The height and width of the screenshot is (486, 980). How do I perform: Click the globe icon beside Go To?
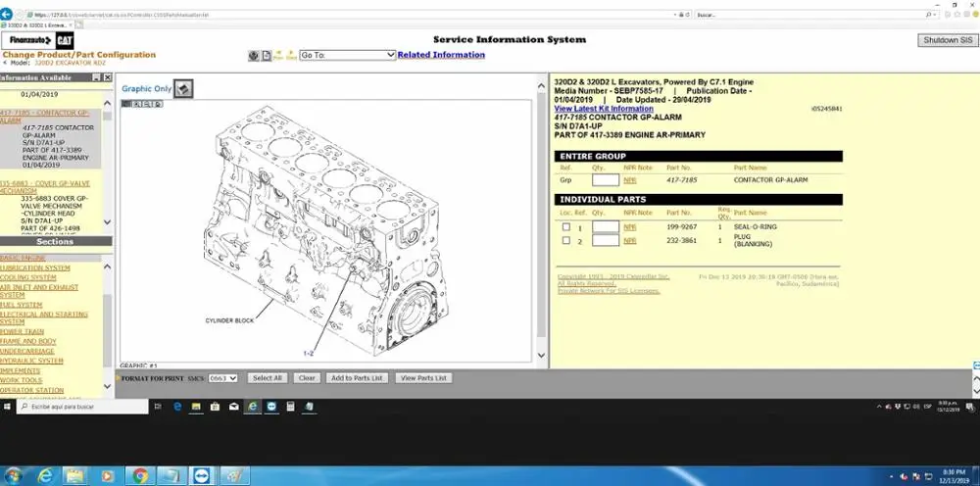pos(254,56)
